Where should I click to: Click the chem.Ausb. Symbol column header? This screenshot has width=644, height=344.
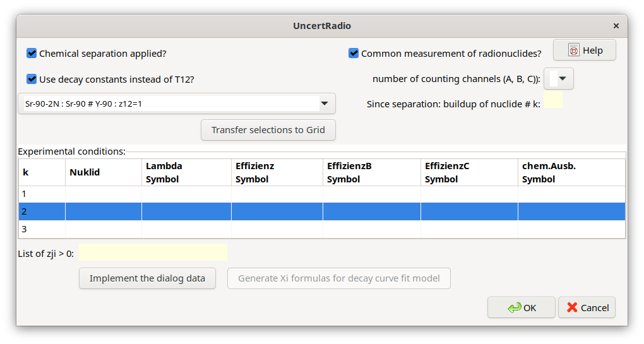click(x=571, y=172)
